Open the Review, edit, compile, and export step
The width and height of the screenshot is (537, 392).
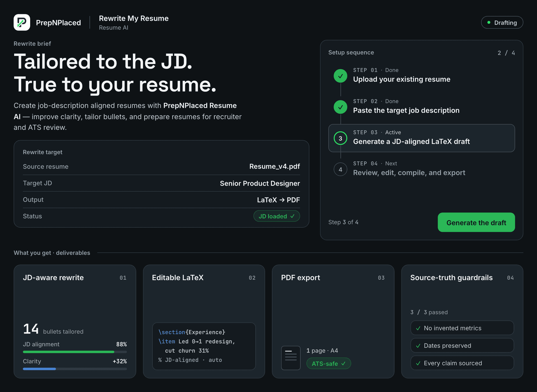(x=421, y=169)
